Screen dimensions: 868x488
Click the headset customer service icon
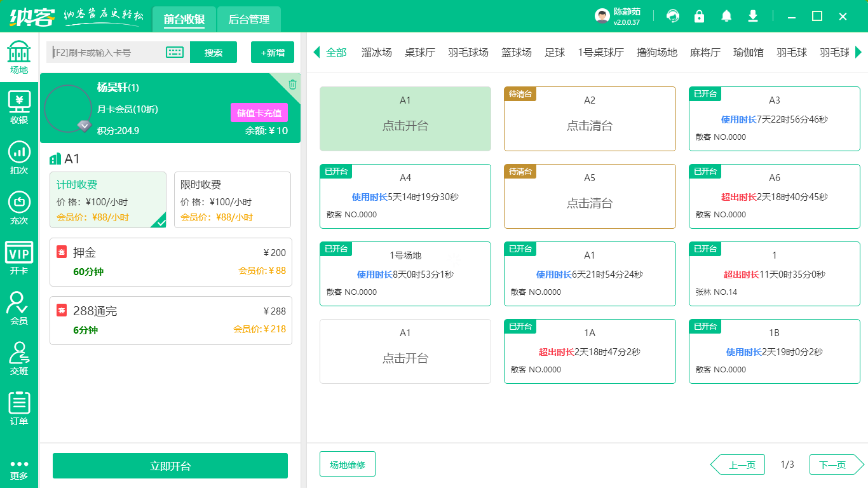click(x=672, y=16)
